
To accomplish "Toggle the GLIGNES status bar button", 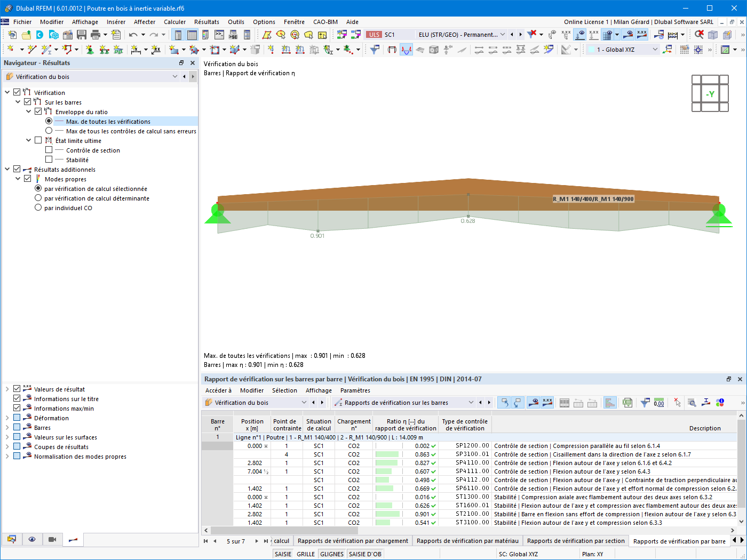I will [332, 554].
